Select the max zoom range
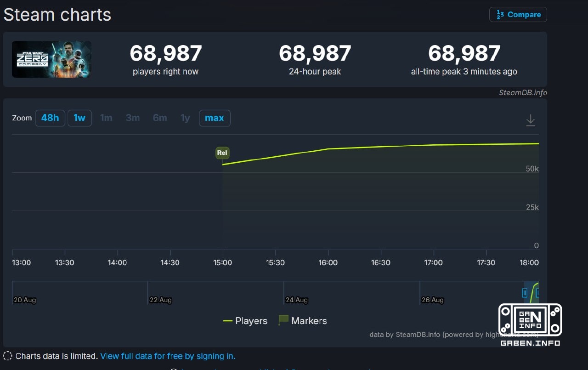 [215, 118]
